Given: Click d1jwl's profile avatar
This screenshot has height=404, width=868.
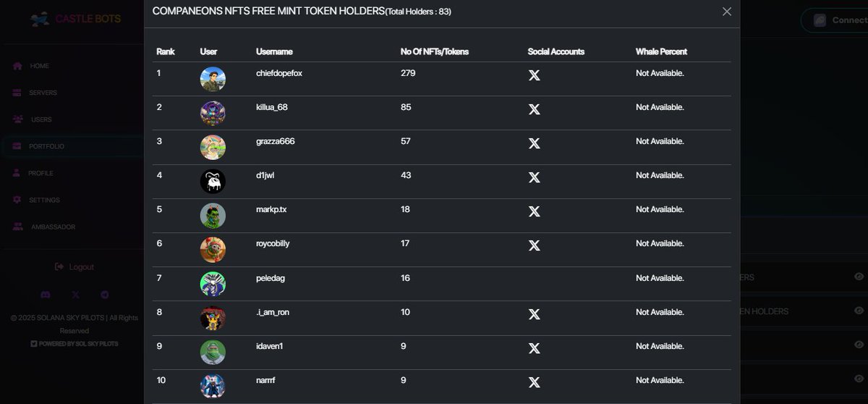Looking at the screenshot, I should tap(213, 181).
